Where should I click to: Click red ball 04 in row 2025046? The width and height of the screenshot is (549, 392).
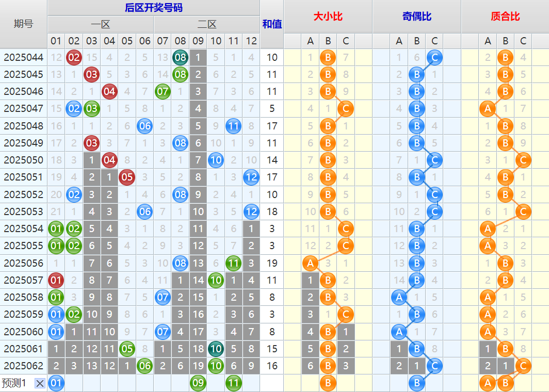click(x=109, y=92)
